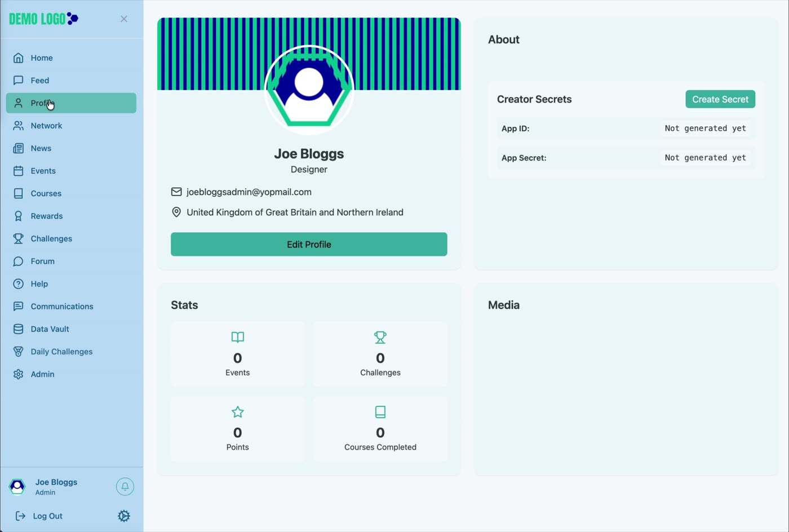The height and width of the screenshot is (532, 789).
Task: Go to the Network page
Action: (71, 126)
